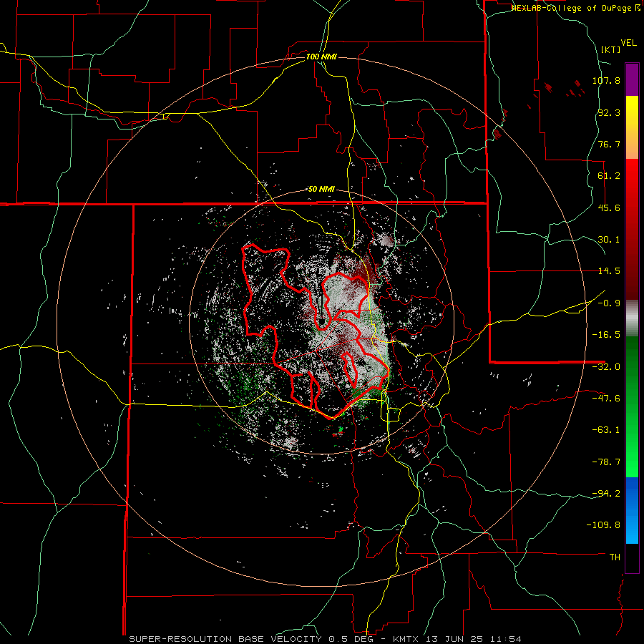Image resolution: width=644 pixels, height=644 pixels.
Task: Select the 30.1 velocity scale value
Action: pyautogui.click(x=609, y=240)
